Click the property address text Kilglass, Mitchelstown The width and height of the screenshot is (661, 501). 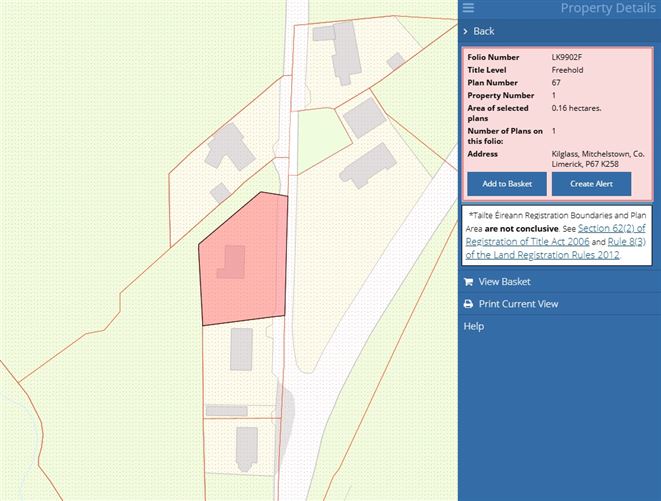click(598, 155)
